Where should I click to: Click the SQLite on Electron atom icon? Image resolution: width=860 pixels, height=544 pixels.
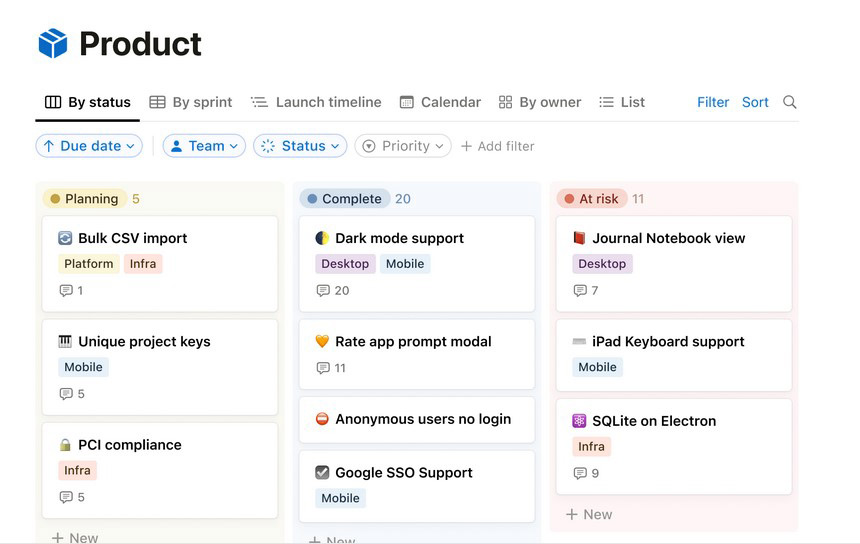point(579,421)
